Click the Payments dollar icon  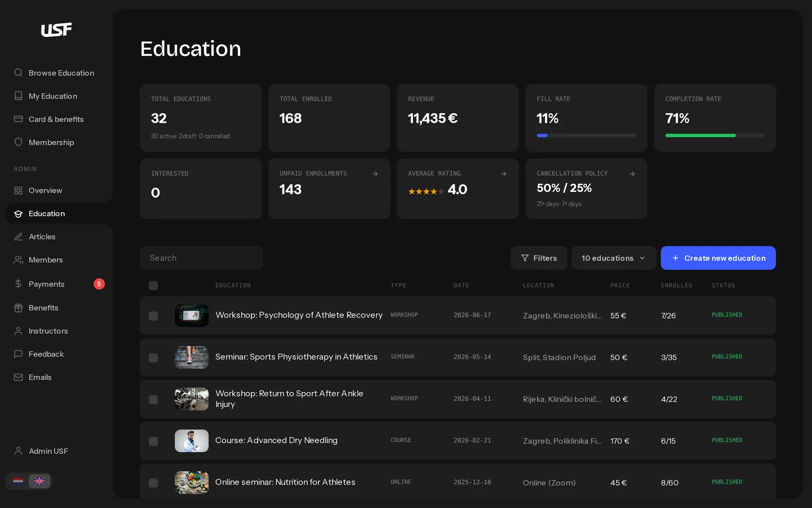(x=18, y=284)
